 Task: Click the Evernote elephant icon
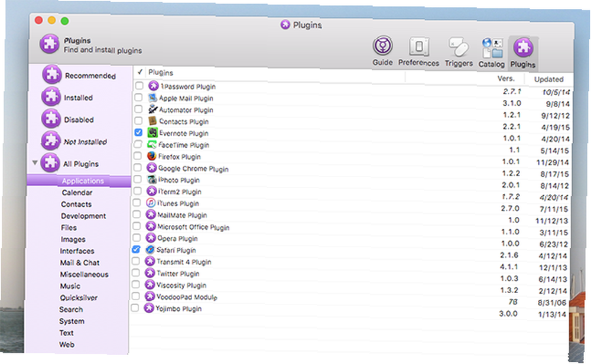[152, 132]
